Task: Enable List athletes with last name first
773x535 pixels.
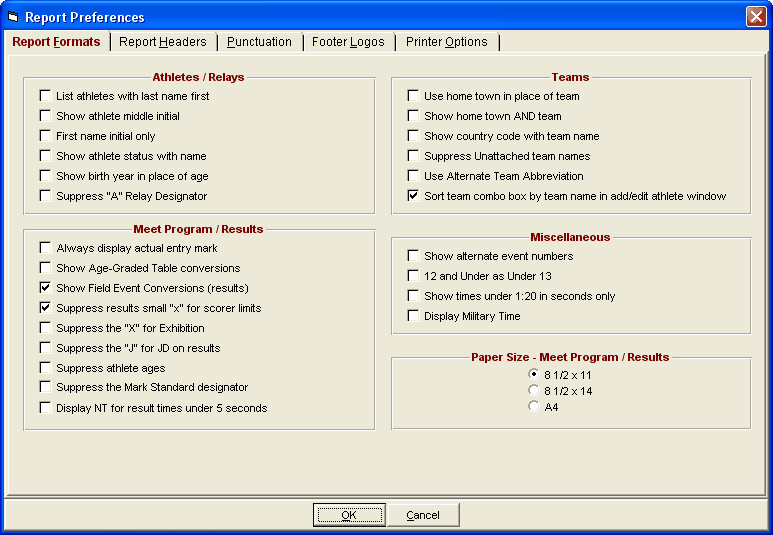Action: click(45, 96)
